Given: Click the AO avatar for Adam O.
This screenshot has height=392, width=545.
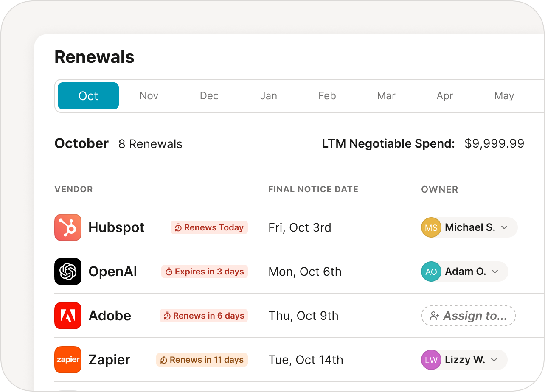Looking at the screenshot, I should pos(431,272).
